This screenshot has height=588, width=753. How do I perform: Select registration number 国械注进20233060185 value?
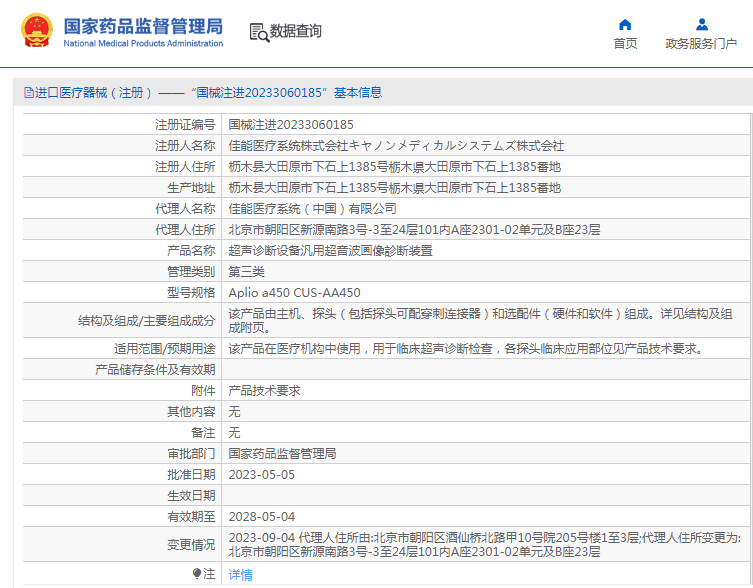point(291,125)
